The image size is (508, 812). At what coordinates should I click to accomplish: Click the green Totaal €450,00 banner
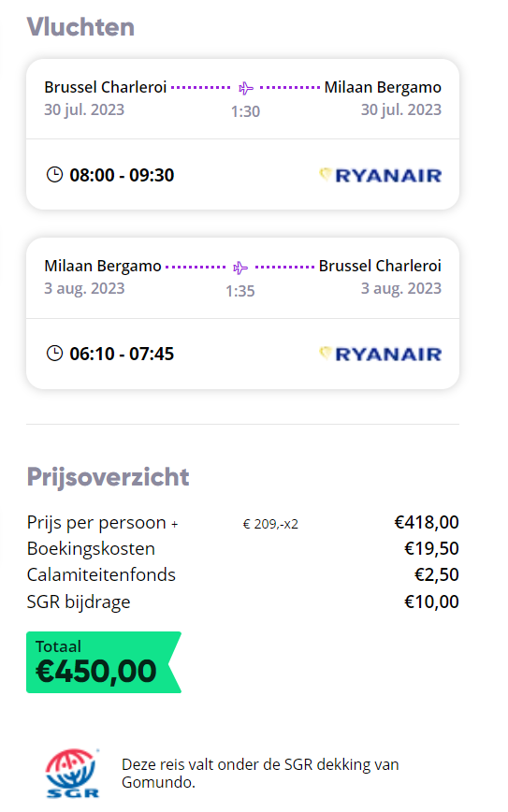(104, 662)
